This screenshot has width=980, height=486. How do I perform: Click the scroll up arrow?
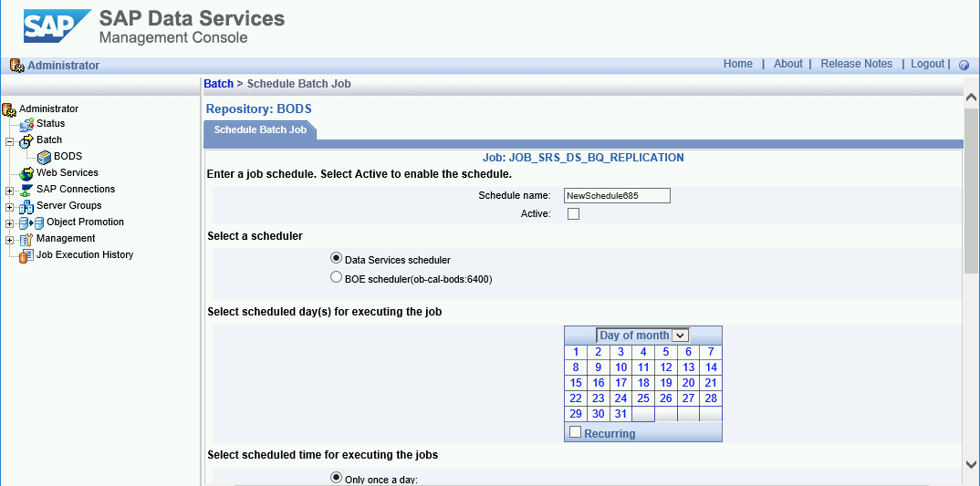(971, 98)
